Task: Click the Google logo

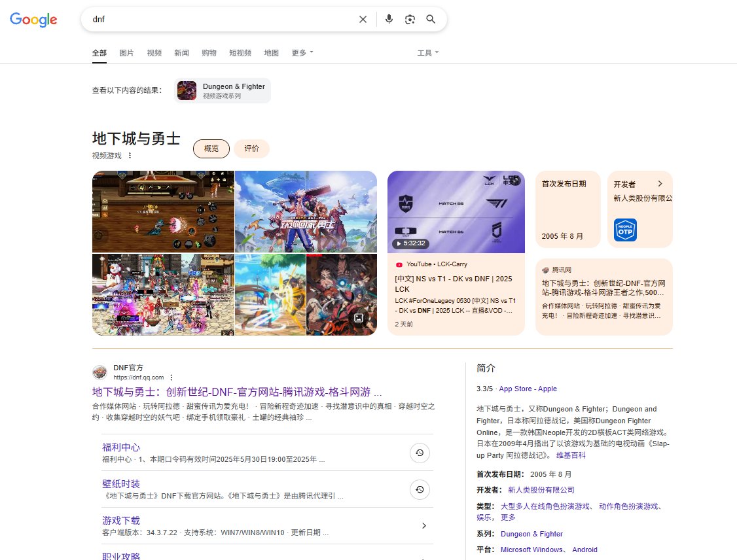Action: coord(33,19)
